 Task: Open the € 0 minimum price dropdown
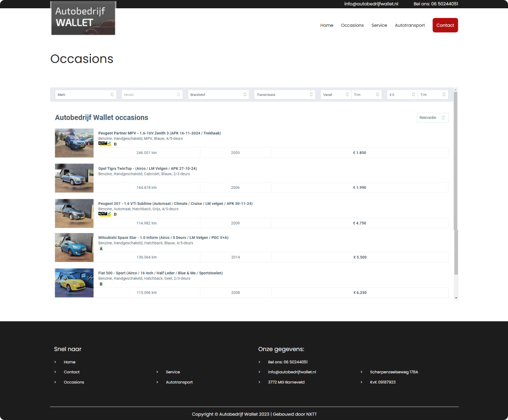coord(402,94)
